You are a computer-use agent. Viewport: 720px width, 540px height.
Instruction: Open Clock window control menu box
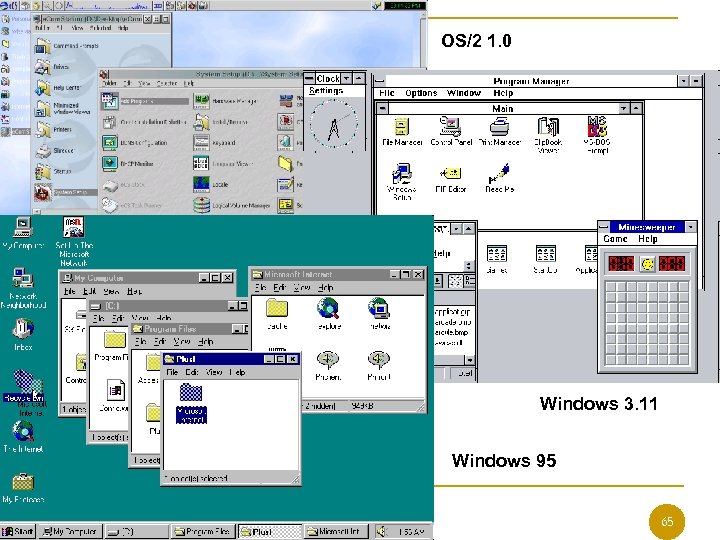[x=309, y=79]
